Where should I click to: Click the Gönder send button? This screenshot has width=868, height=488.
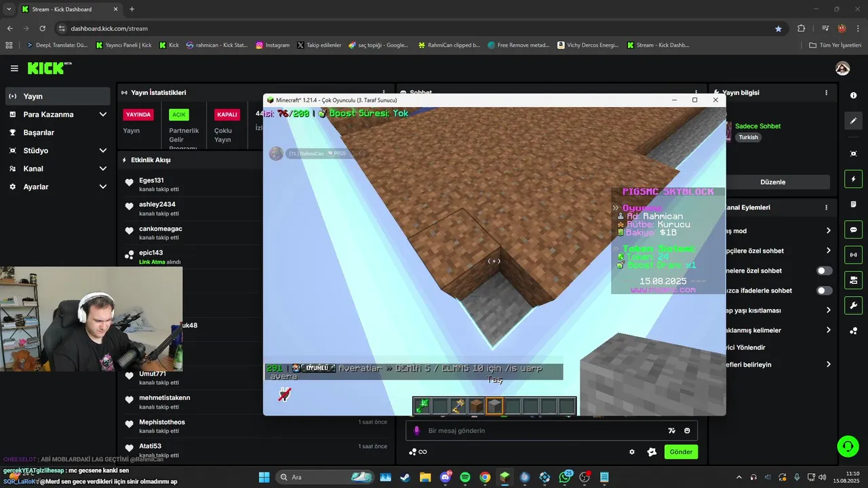point(681,452)
